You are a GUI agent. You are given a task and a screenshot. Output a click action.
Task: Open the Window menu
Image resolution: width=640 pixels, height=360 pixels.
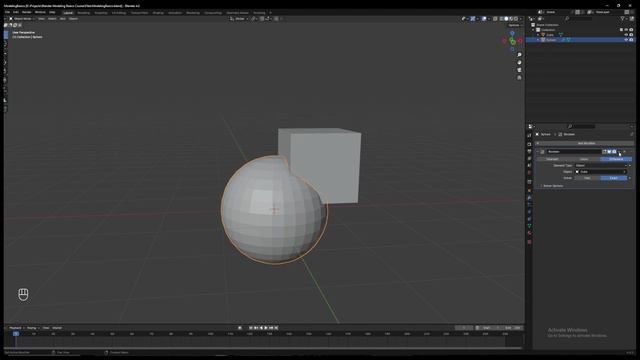coord(40,12)
